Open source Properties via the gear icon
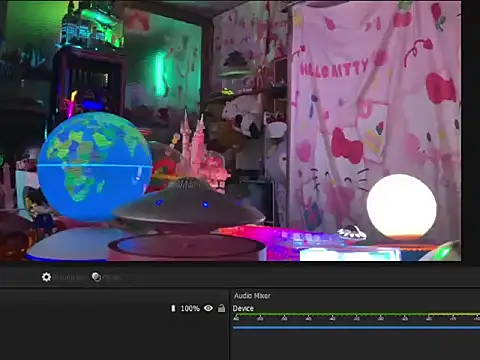 46,277
